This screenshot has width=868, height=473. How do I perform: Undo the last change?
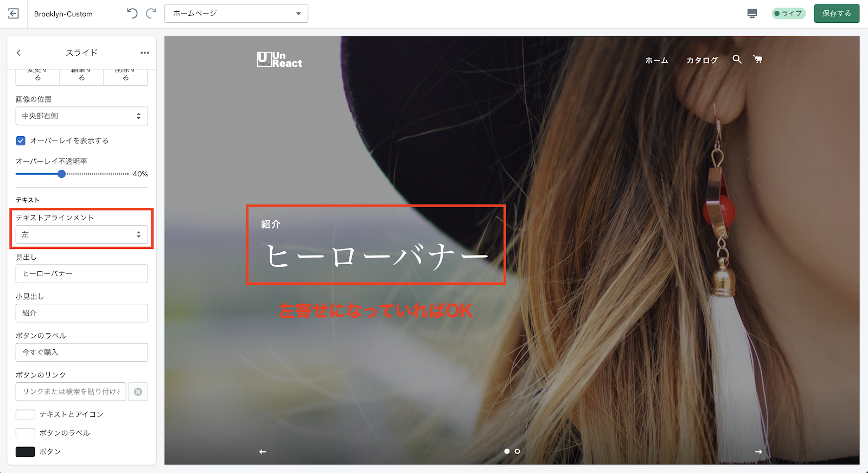coord(132,14)
